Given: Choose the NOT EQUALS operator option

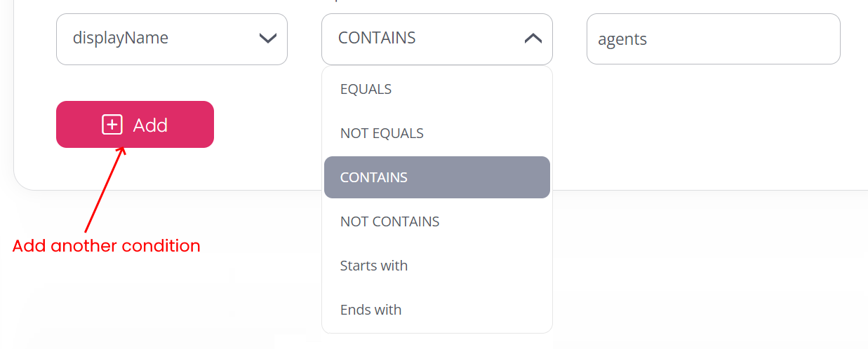Looking at the screenshot, I should tap(382, 133).
